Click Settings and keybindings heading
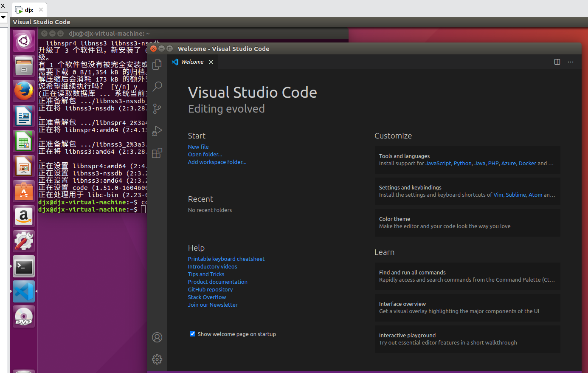 pyautogui.click(x=410, y=187)
